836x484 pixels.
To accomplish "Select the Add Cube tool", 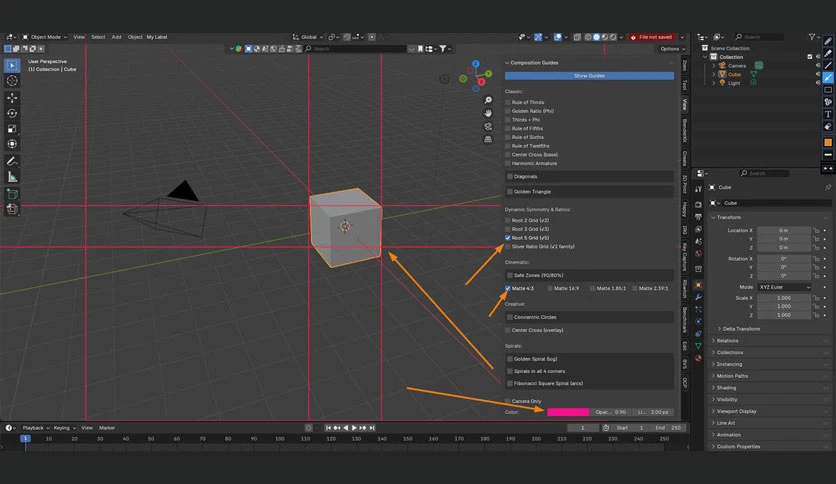I will (x=12, y=194).
